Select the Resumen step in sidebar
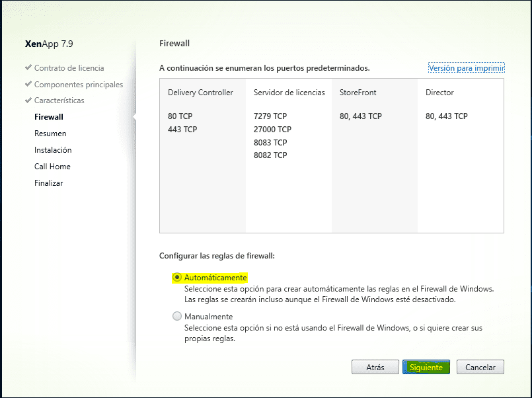This screenshot has height=398, width=532. click(x=50, y=134)
